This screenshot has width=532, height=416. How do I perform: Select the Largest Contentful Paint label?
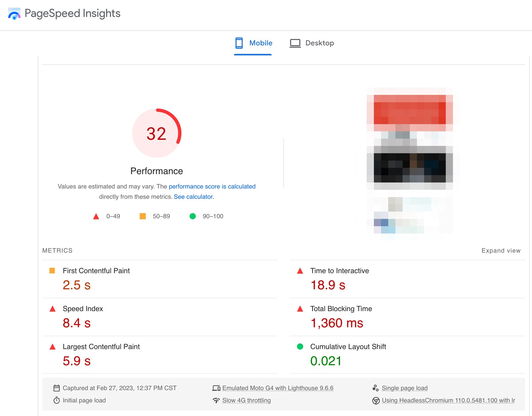[x=101, y=347]
